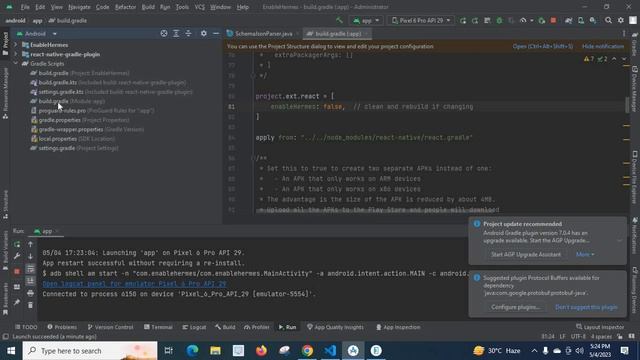Select proguard-rules.pro in the tree
The width and height of the screenshot is (640, 360).
93,111
